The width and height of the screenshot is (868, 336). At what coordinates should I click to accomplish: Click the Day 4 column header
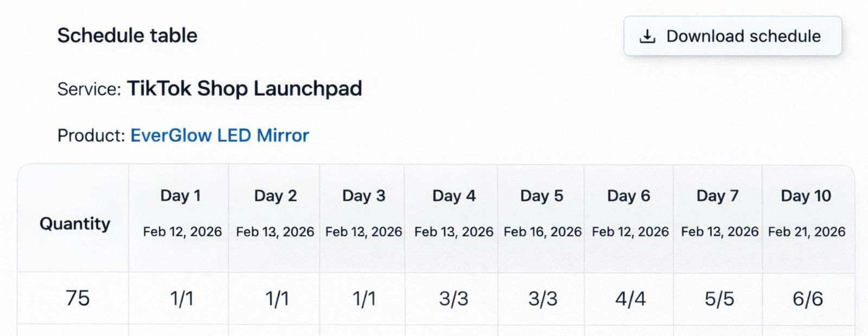pos(454,196)
